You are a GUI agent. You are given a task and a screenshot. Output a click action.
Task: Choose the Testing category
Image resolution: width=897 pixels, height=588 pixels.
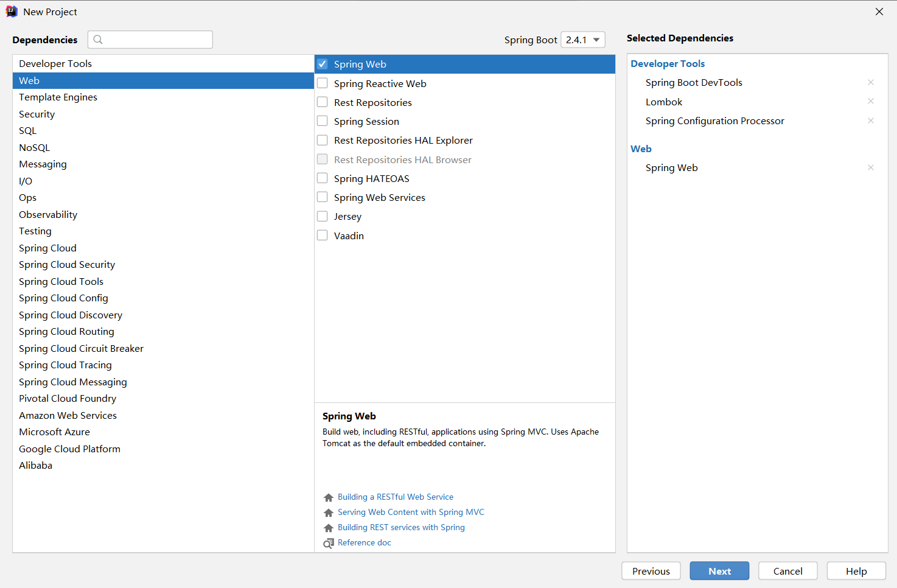(163, 231)
